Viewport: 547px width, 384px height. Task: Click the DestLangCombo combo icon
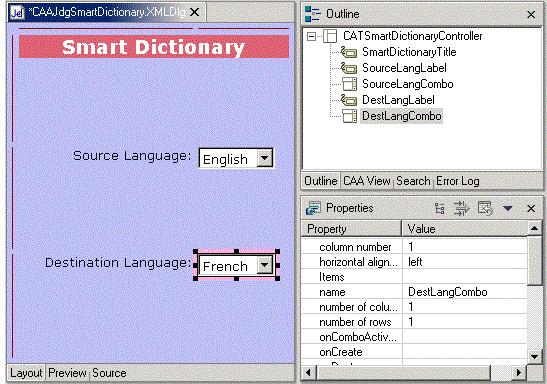pos(349,116)
